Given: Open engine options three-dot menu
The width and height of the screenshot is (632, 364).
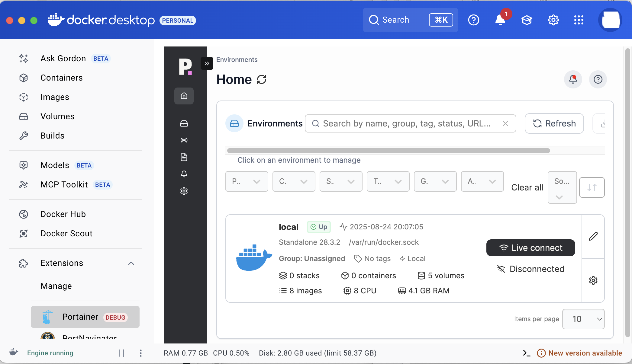Looking at the screenshot, I should 141,353.
